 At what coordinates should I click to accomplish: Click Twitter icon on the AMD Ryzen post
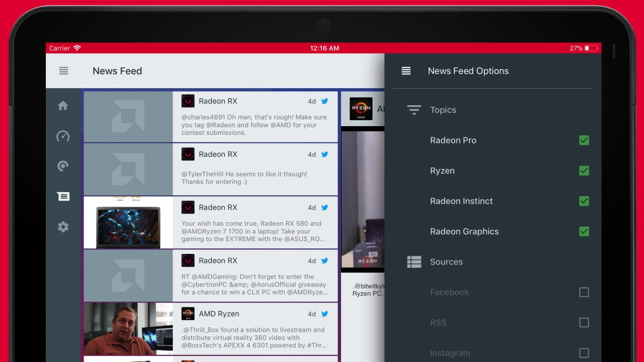(325, 314)
